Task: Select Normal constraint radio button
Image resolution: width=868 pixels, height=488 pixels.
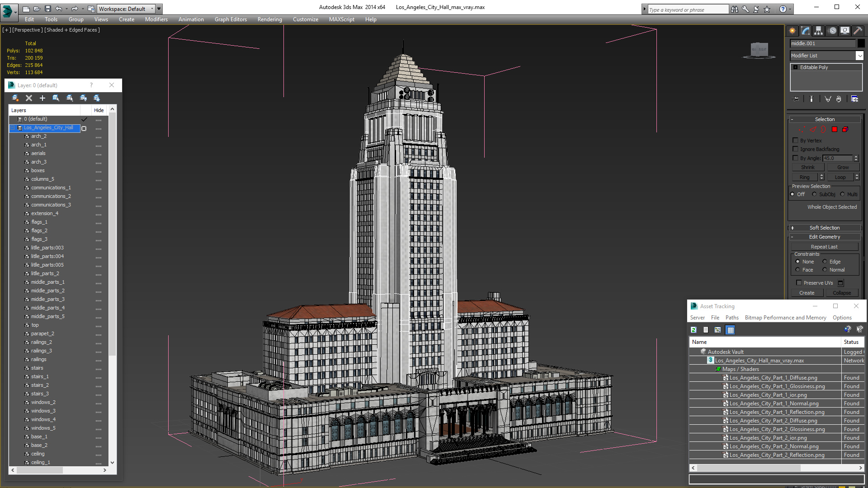Action: (825, 270)
